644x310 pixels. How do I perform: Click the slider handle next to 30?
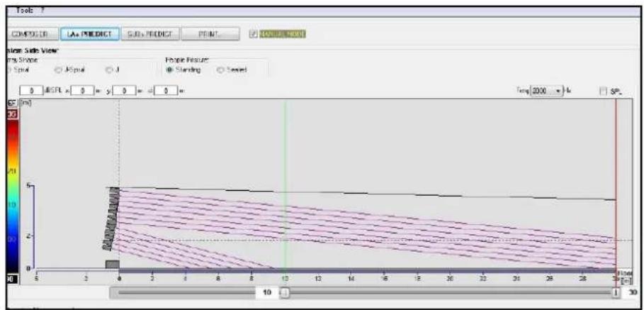point(616,292)
